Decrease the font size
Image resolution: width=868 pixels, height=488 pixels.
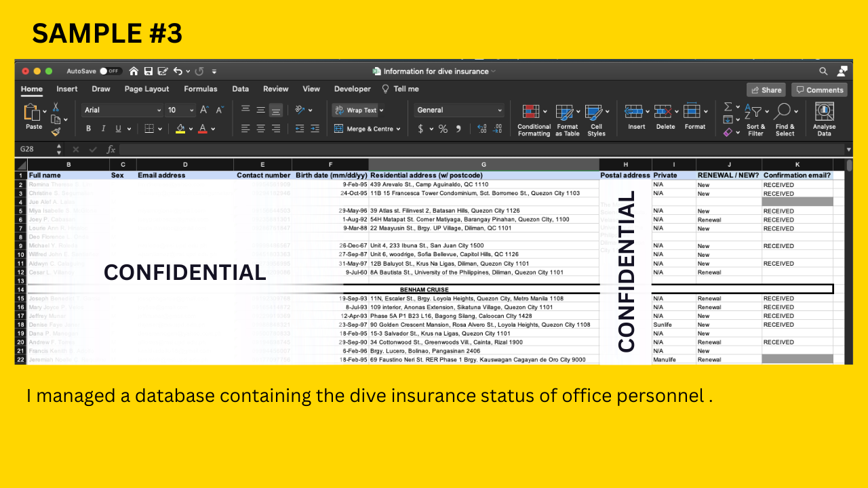[220, 110]
